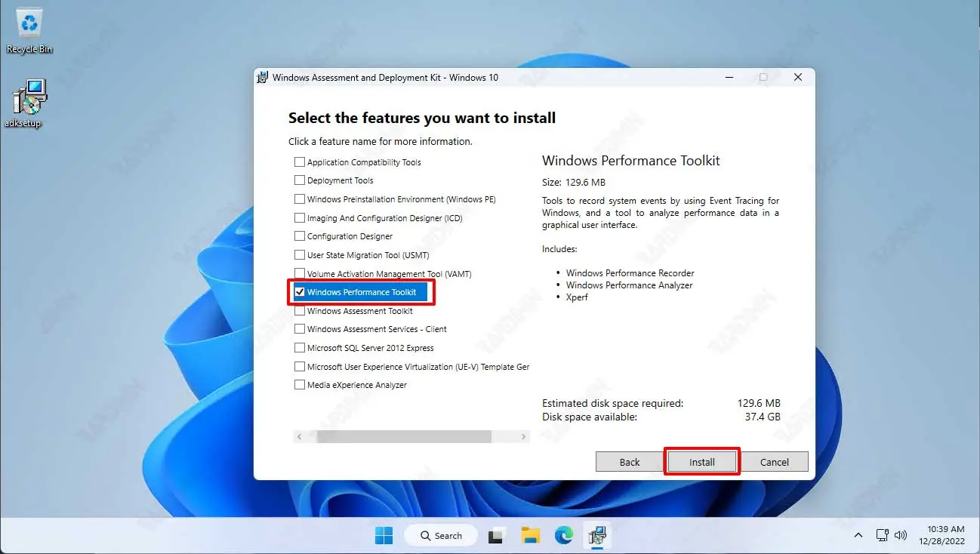This screenshot has height=554, width=980.
Task: Click in the taskbar Search box
Action: (441, 536)
